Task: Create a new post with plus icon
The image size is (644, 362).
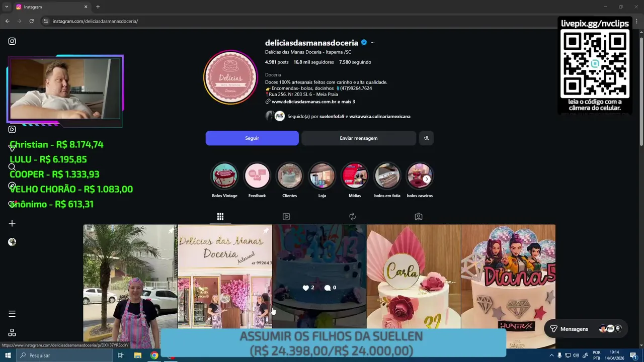Action: [12, 223]
